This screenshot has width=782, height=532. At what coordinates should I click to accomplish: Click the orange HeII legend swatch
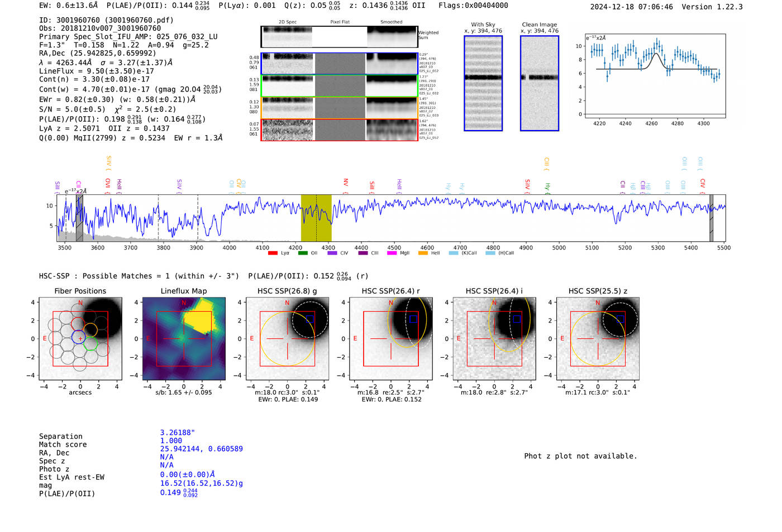(x=423, y=253)
